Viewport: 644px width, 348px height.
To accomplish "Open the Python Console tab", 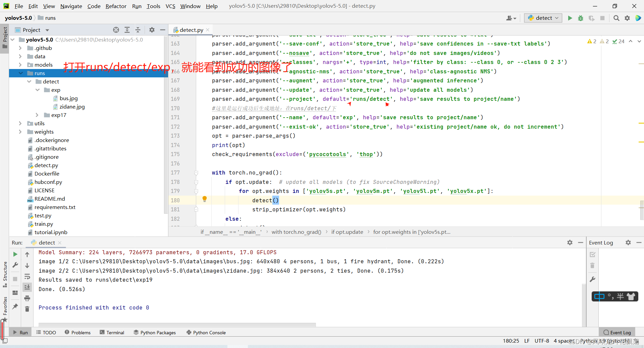I will coord(206,332).
